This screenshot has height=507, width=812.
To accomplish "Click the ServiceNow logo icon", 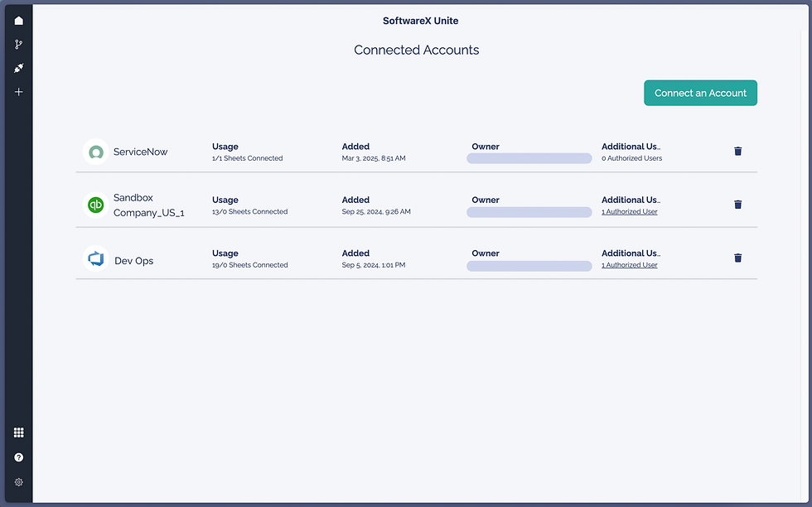I will click(96, 152).
